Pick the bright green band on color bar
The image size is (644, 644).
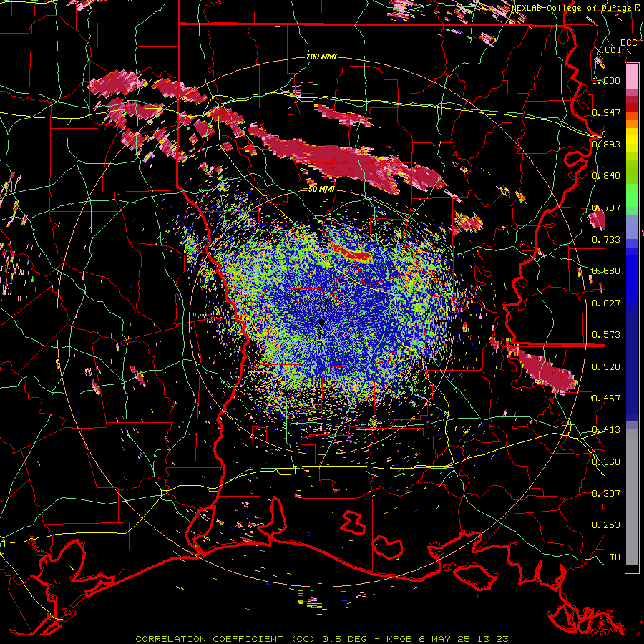(x=632, y=195)
